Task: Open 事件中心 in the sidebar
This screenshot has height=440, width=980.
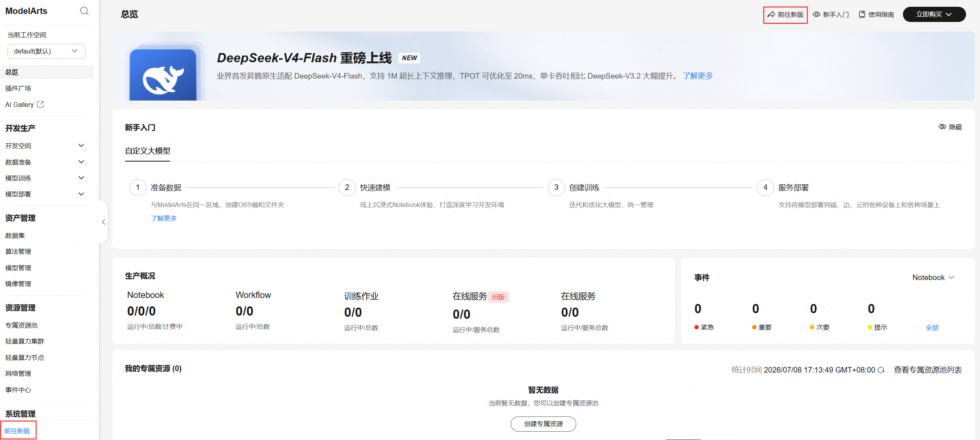Action: click(x=18, y=390)
